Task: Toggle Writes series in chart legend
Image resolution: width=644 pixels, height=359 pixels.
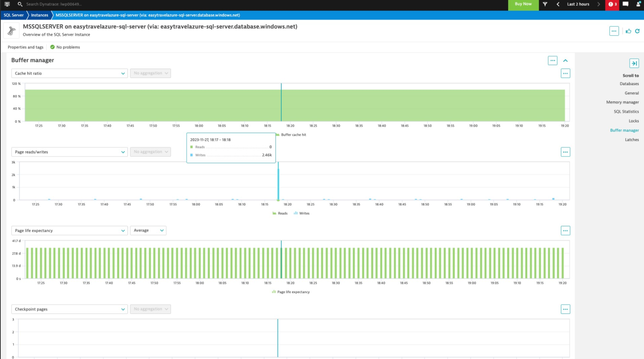Action: click(x=302, y=213)
